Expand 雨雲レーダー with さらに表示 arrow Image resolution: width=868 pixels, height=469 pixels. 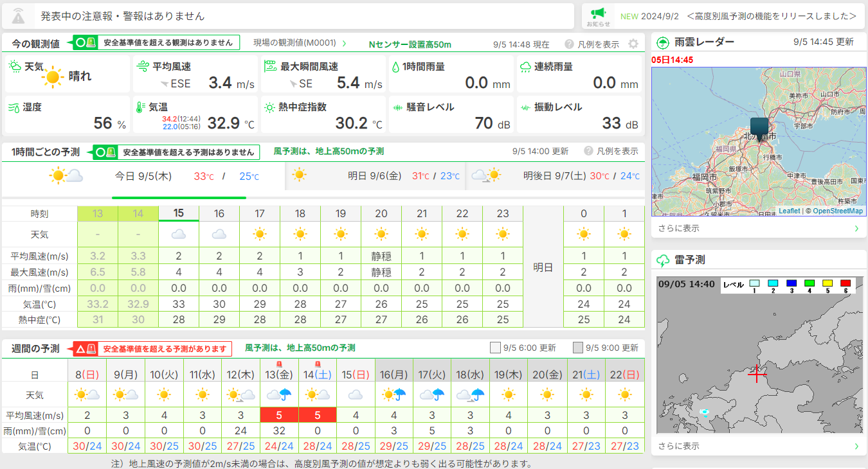click(x=856, y=228)
